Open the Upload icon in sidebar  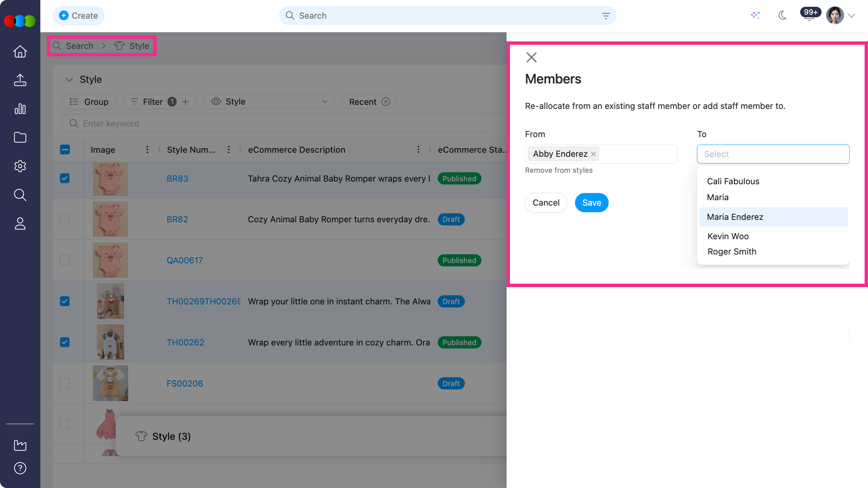(20, 80)
